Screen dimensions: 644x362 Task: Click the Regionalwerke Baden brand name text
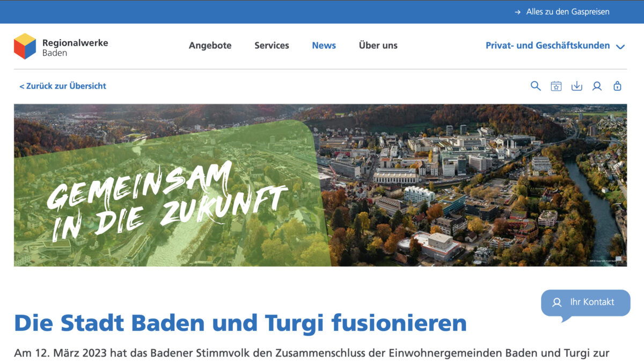[x=75, y=47]
